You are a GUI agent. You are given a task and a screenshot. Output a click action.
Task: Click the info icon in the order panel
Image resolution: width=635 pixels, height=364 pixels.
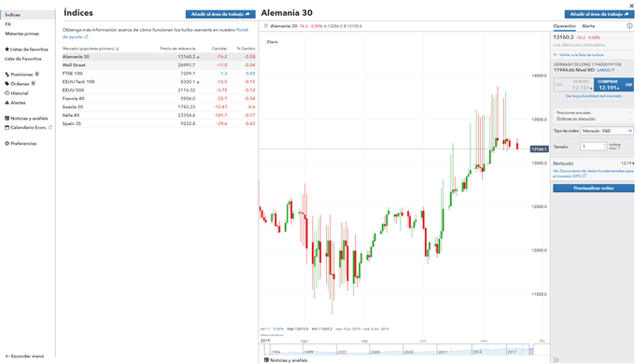(629, 26)
